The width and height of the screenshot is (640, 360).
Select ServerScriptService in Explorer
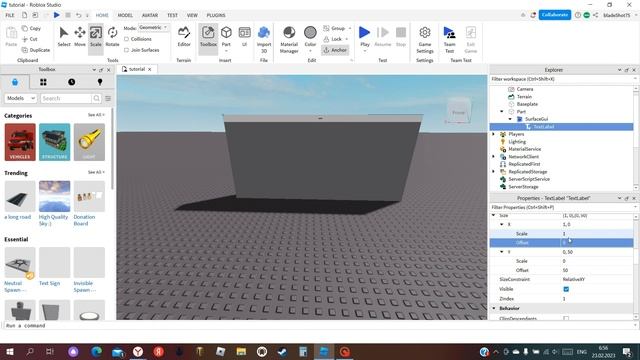[529, 179]
